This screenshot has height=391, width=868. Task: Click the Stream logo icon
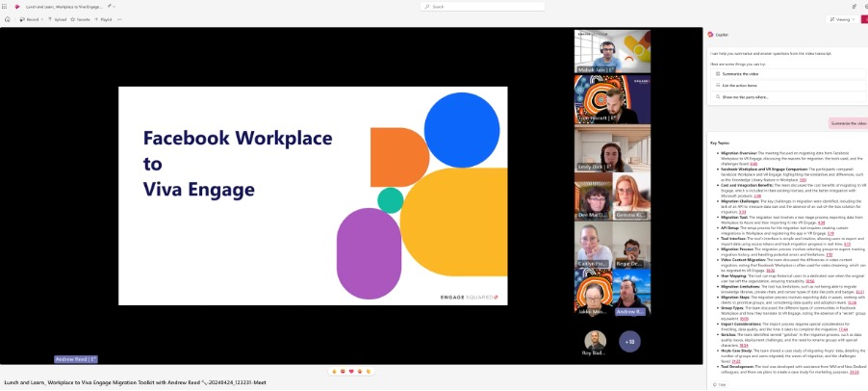17,6
